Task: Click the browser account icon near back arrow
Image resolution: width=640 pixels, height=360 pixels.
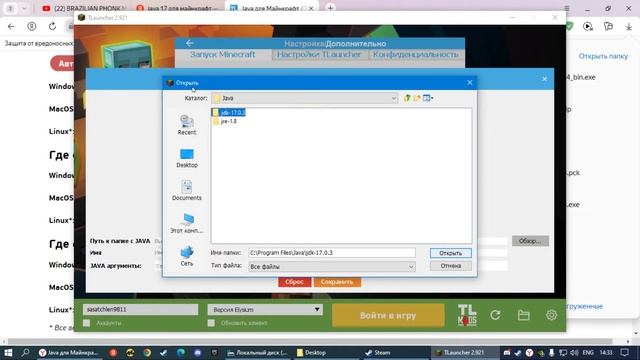Action: (31, 27)
